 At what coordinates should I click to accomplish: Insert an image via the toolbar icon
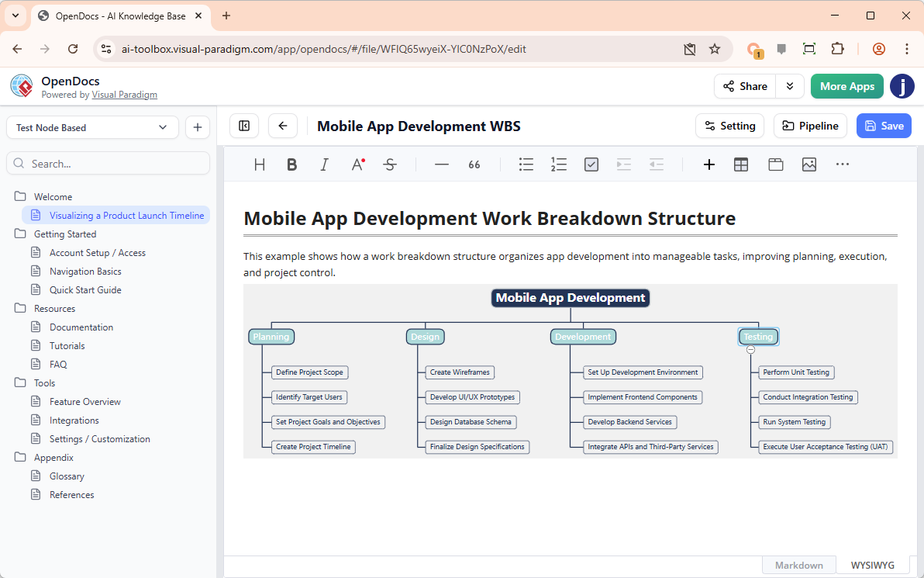click(809, 164)
